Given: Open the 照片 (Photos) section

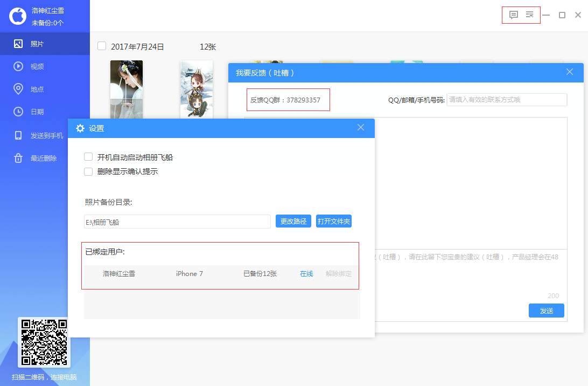Looking at the screenshot, I should [45, 44].
